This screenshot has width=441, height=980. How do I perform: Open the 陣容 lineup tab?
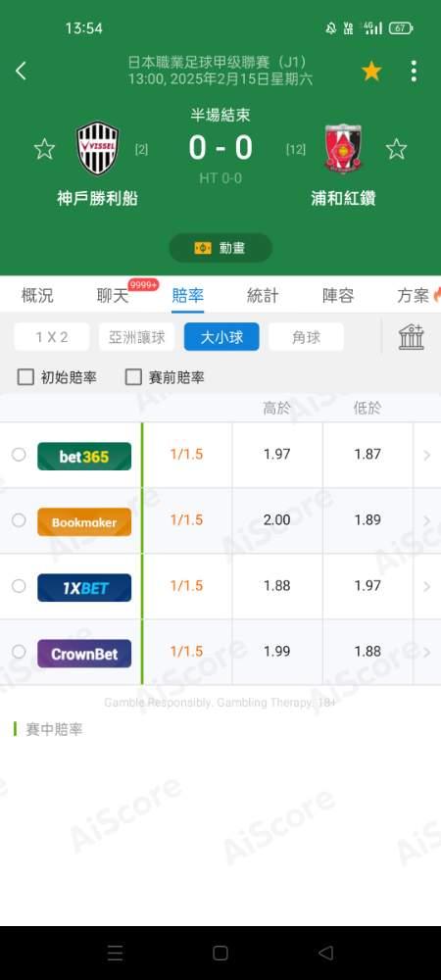click(338, 296)
